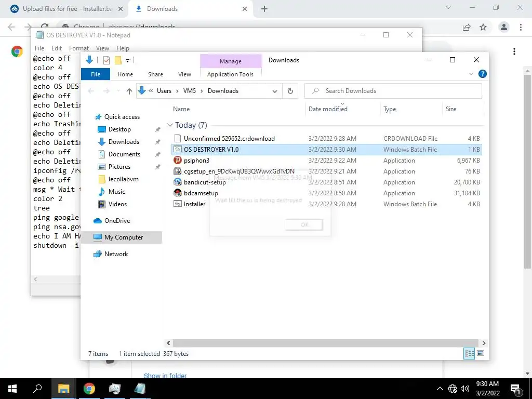This screenshot has height=399, width=532.
Task: Open Notepad File menu
Action: [x=39, y=48]
